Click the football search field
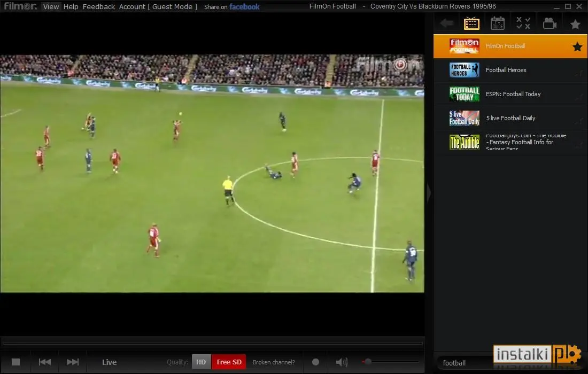The image size is (588, 374). (465, 363)
